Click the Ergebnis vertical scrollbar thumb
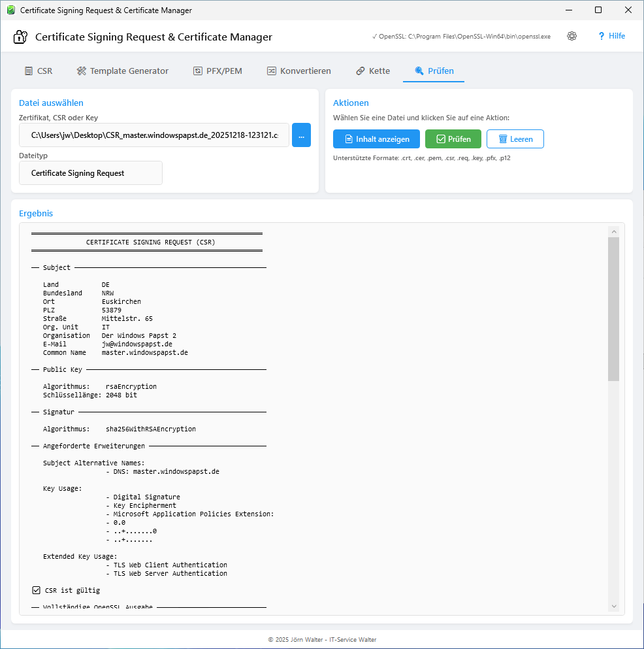Image resolution: width=644 pixels, height=649 pixels. [x=613, y=308]
